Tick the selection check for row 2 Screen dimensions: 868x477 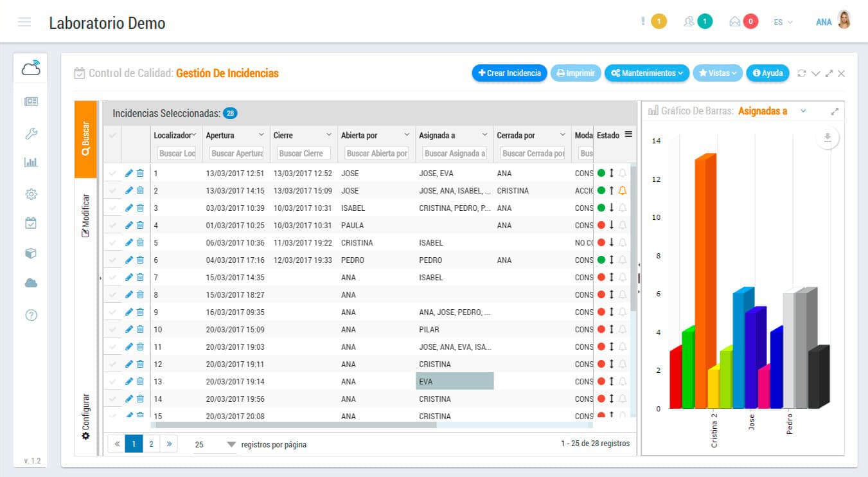coord(113,190)
